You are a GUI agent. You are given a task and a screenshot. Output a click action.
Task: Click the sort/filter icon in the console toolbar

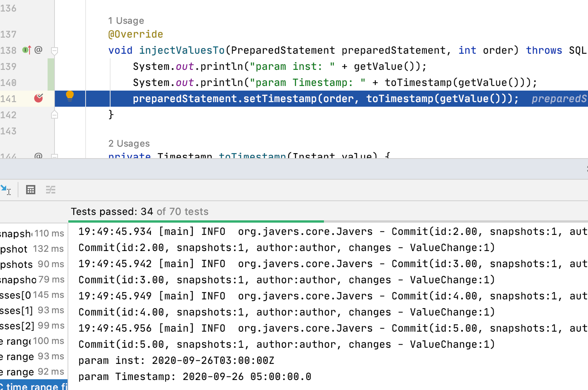(51, 190)
